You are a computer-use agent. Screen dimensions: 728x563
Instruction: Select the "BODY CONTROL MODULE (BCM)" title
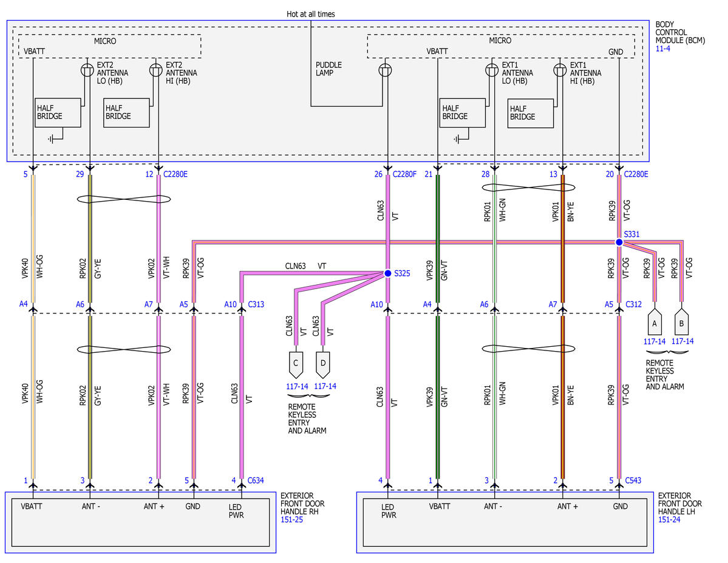[680, 33]
